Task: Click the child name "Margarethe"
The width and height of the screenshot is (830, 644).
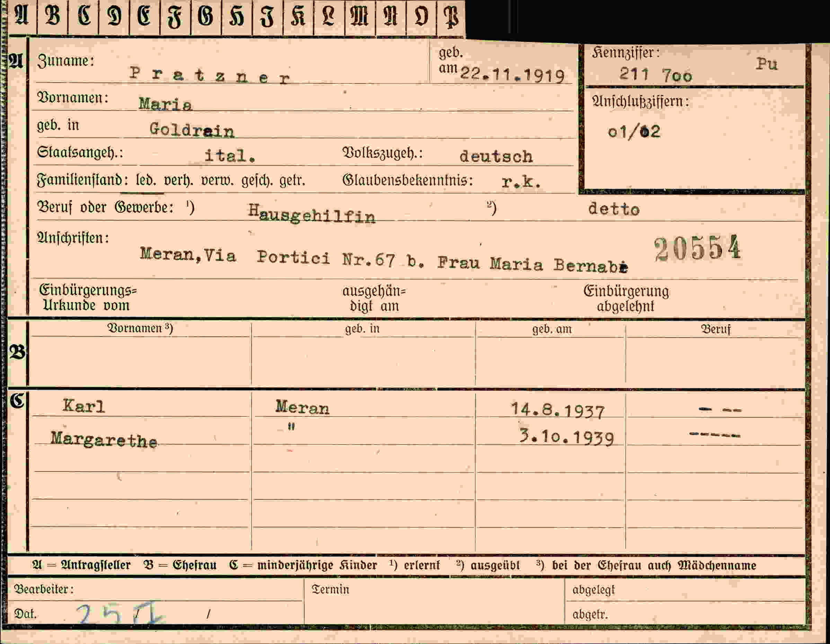Action: click(x=104, y=440)
